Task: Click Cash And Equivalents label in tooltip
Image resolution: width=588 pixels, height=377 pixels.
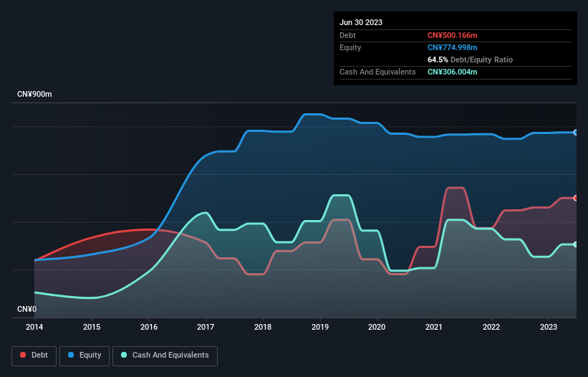Action: click(377, 72)
